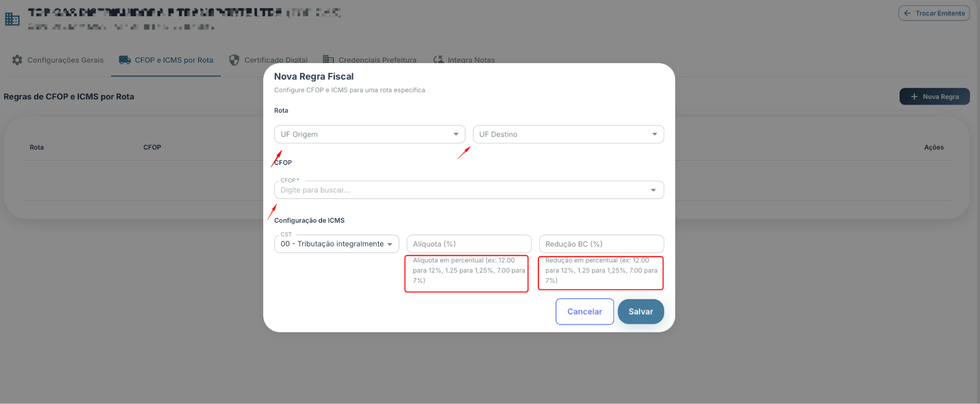Click the company building icon in header
980x404 pixels.
coord(12,19)
